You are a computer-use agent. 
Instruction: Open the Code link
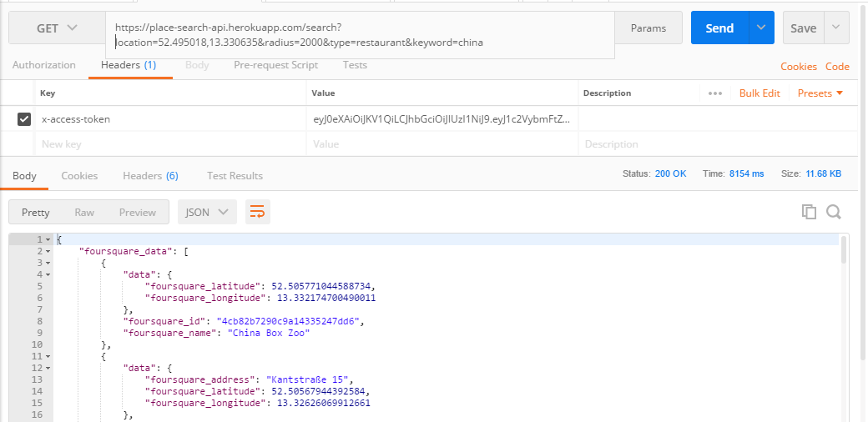(837, 67)
